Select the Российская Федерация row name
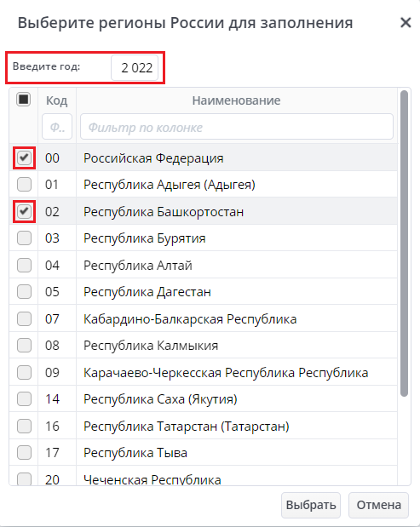 pos(153,158)
